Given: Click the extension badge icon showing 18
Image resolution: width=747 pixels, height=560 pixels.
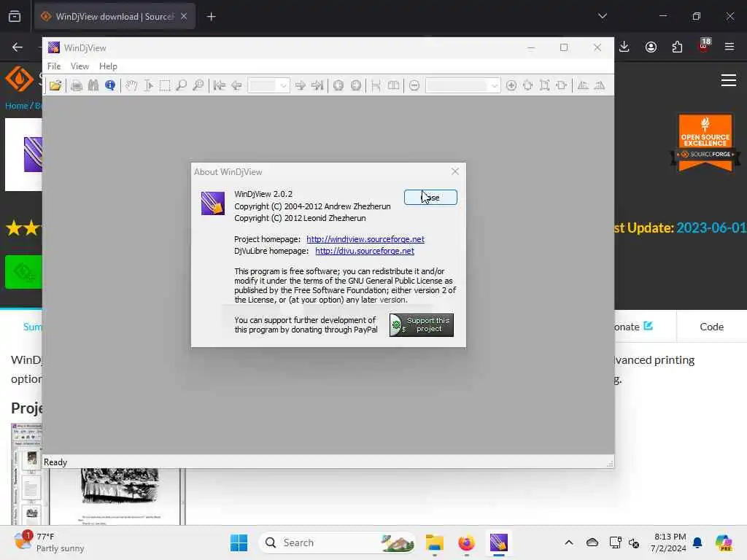Looking at the screenshot, I should point(703,46).
